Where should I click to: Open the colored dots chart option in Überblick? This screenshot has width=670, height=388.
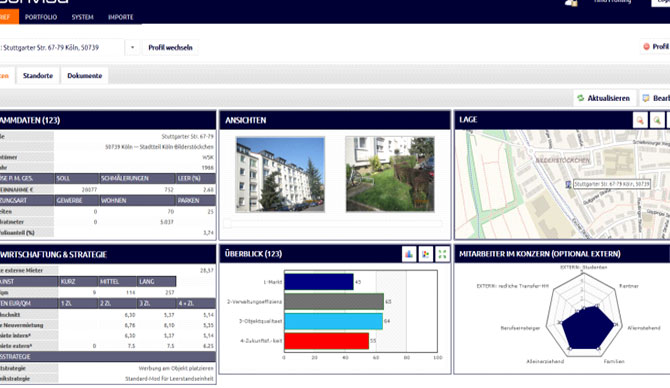(x=426, y=254)
